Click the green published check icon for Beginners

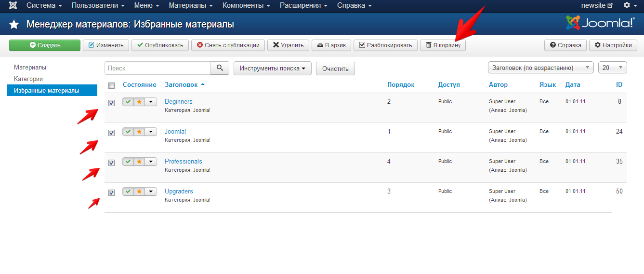[x=128, y=102]
